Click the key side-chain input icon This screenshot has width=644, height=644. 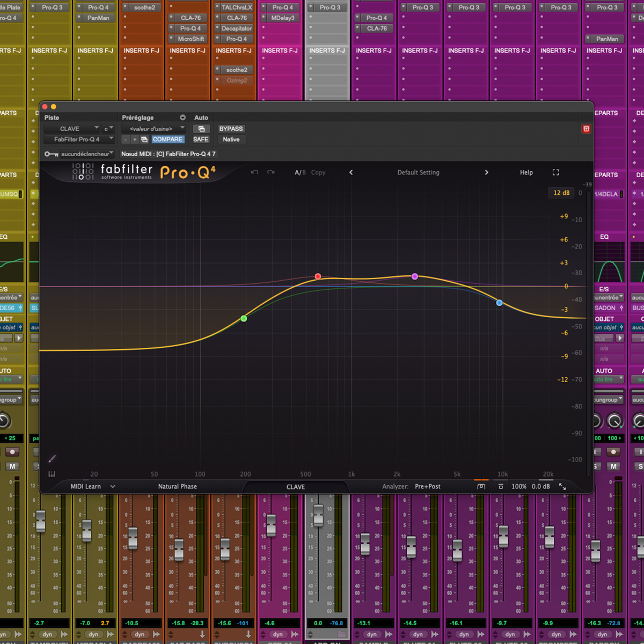tap(52, 154)
